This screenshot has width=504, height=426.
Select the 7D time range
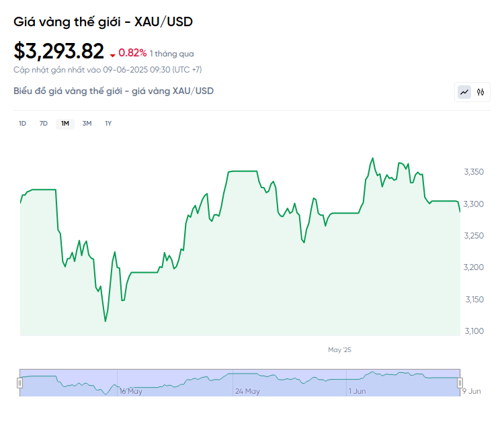pyautogui.click(x=44, y=123)
